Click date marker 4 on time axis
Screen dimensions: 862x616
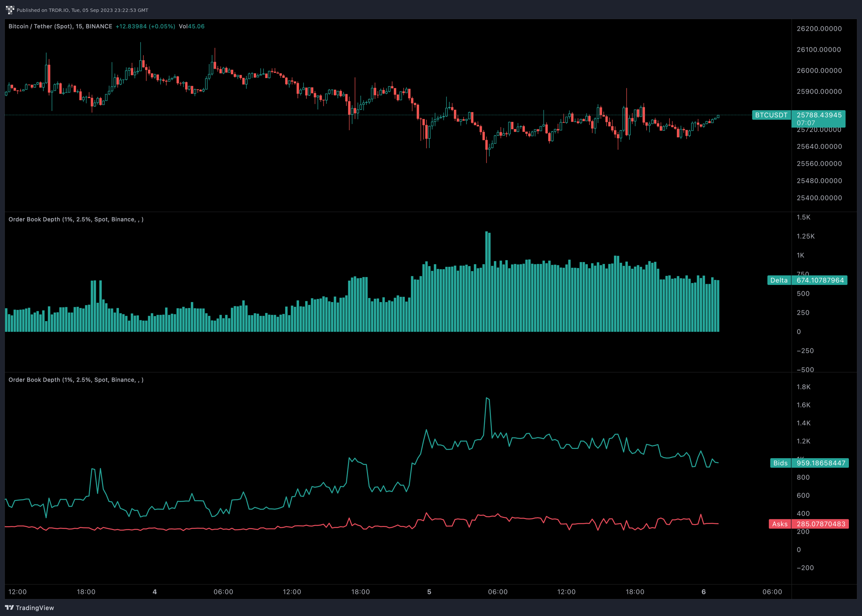[155, 592]
